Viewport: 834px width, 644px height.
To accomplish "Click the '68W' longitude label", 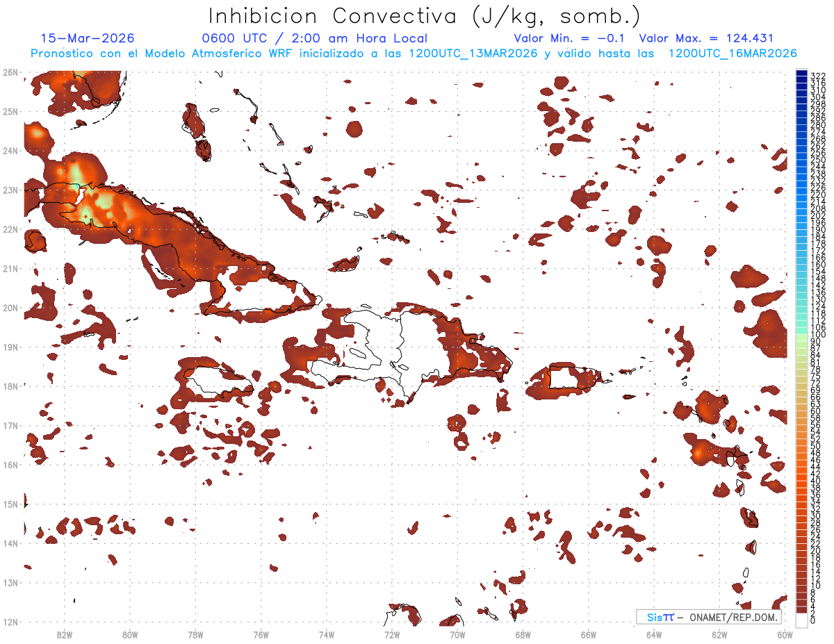I will point(523,635).
